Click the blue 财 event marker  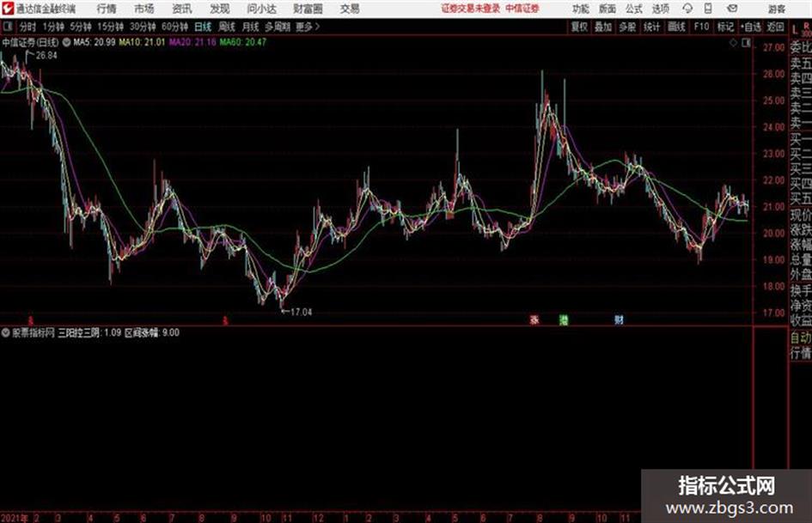coord(619,319)
